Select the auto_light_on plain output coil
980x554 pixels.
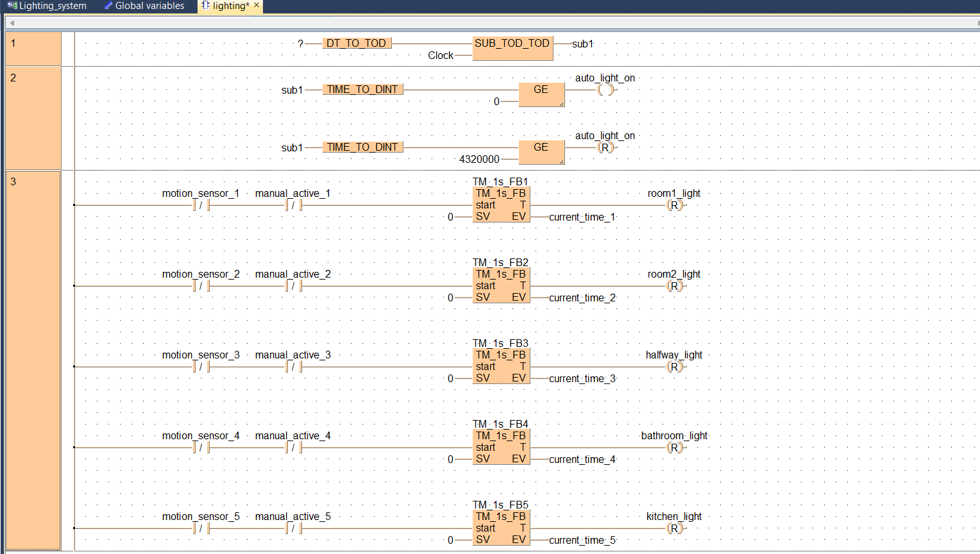pyautogui.click(x=605, y=90)
